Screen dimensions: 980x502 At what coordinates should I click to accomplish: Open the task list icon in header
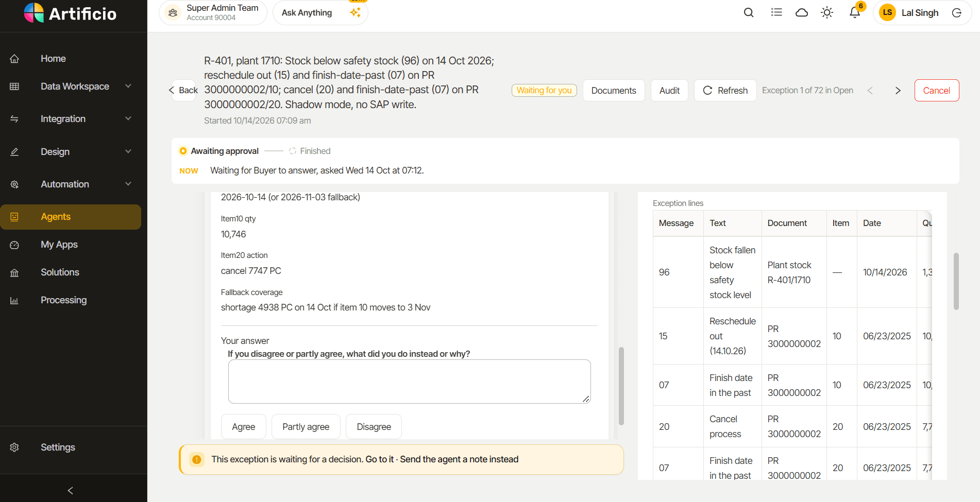pos(776,13)
